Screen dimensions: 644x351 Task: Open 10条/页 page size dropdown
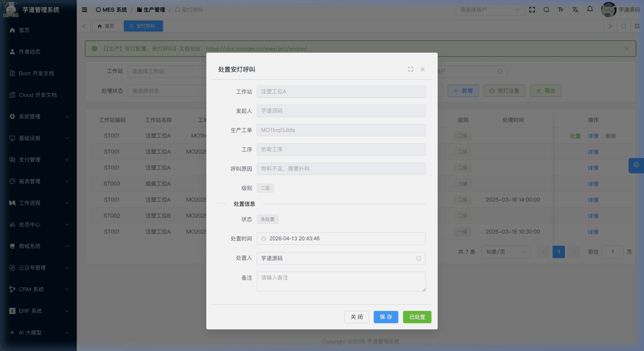506,252
